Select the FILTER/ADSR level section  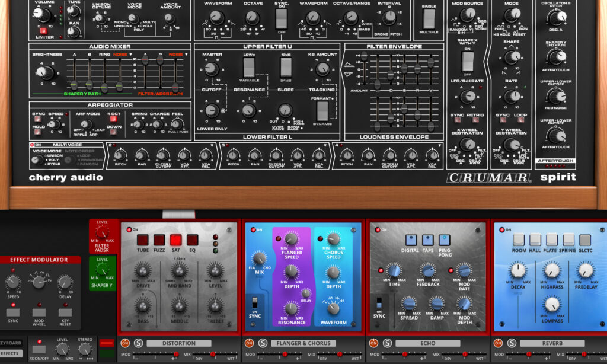[102, 236]
